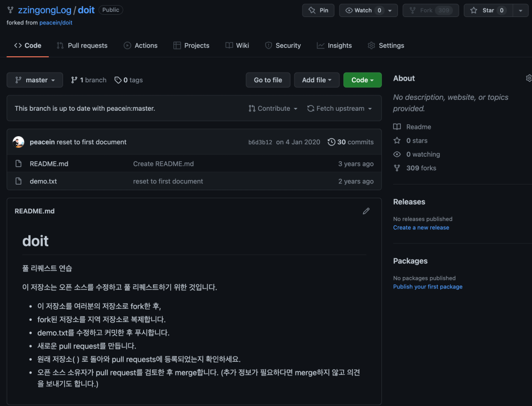Image resolution: width=532 pixels, height=406 pixels.
Task: Click the book icon beside Readme
Action: tap(397, 127)
